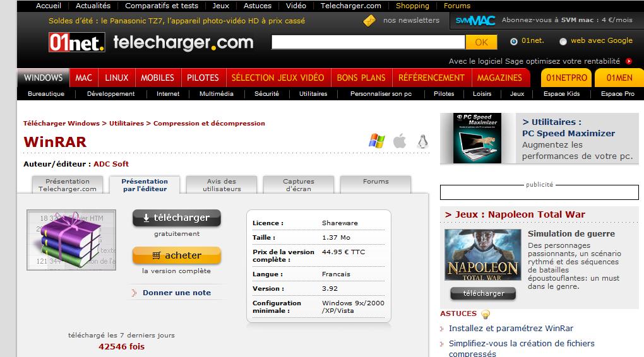Click the 01net logo
This screenshot has width=644, height=357.
[x=77, y=42]
